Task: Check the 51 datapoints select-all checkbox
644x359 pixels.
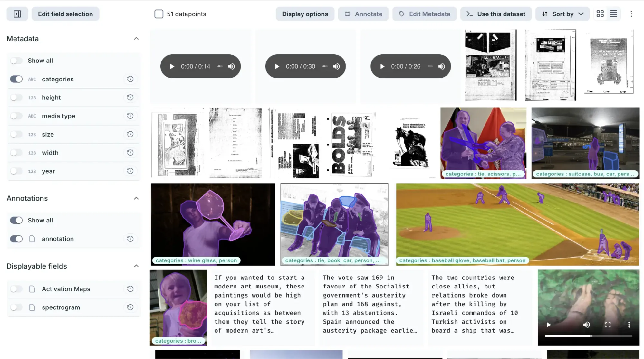Action: pos(159,14)
